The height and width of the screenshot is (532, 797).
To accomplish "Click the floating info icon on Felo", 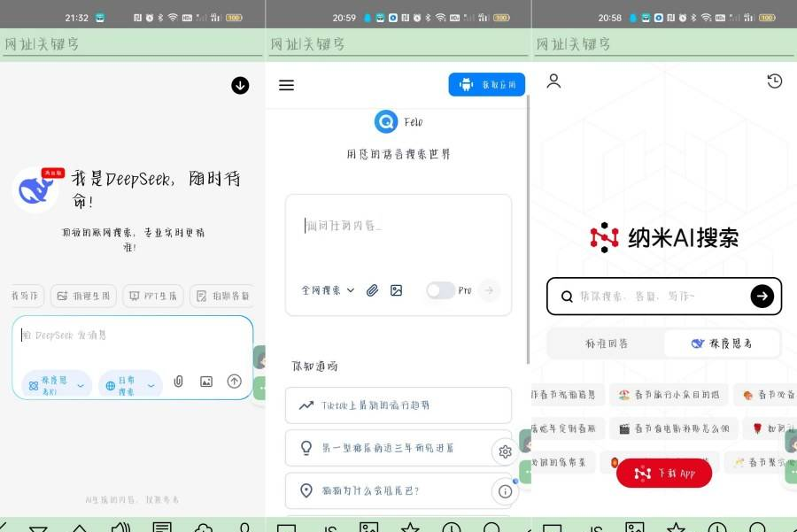I will (506, 491).
